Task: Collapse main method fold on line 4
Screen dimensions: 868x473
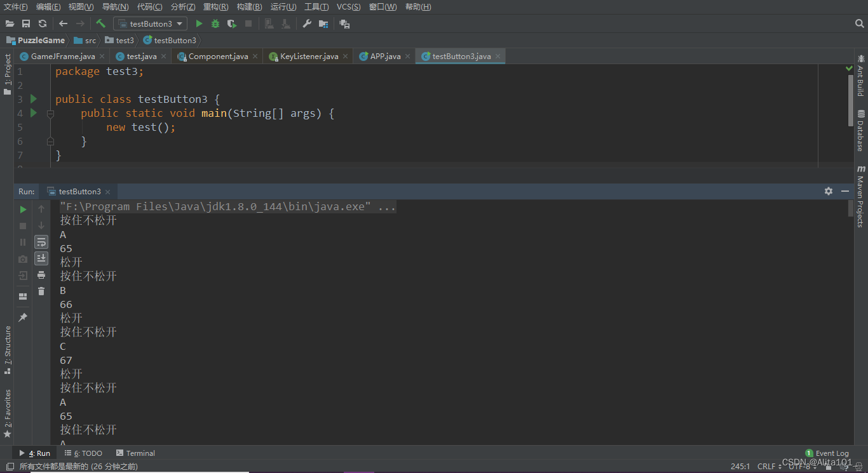Action: [50, 114]
